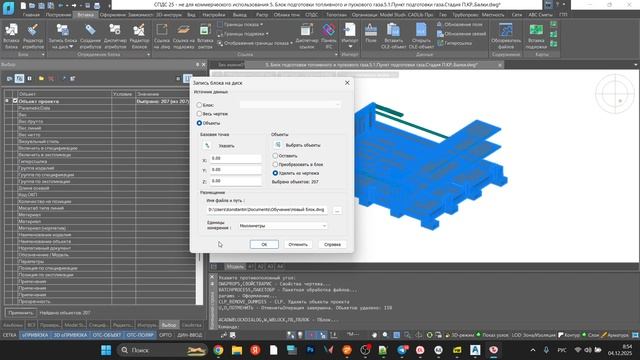Expand the Определение блока panel arrow
The height and width of the screenshot is (360, 640).
click(148, 54)
